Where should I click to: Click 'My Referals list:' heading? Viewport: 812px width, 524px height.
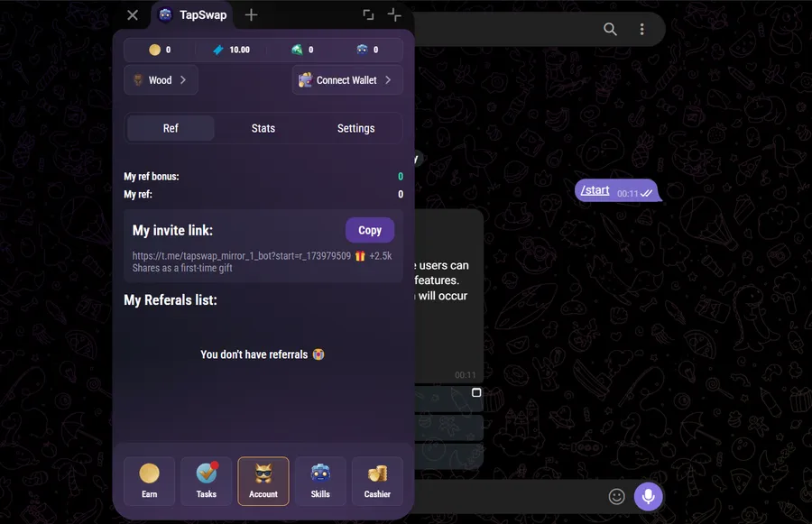(171, 300)
